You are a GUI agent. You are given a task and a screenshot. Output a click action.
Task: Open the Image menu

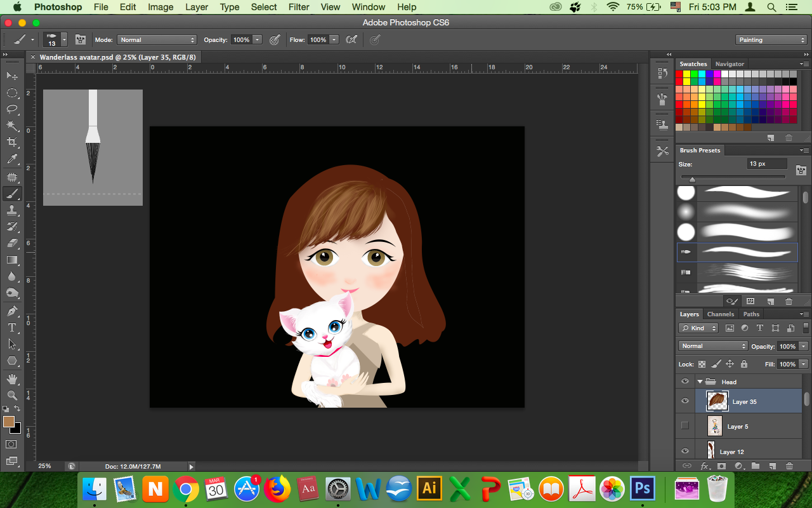tap(160, 7)
